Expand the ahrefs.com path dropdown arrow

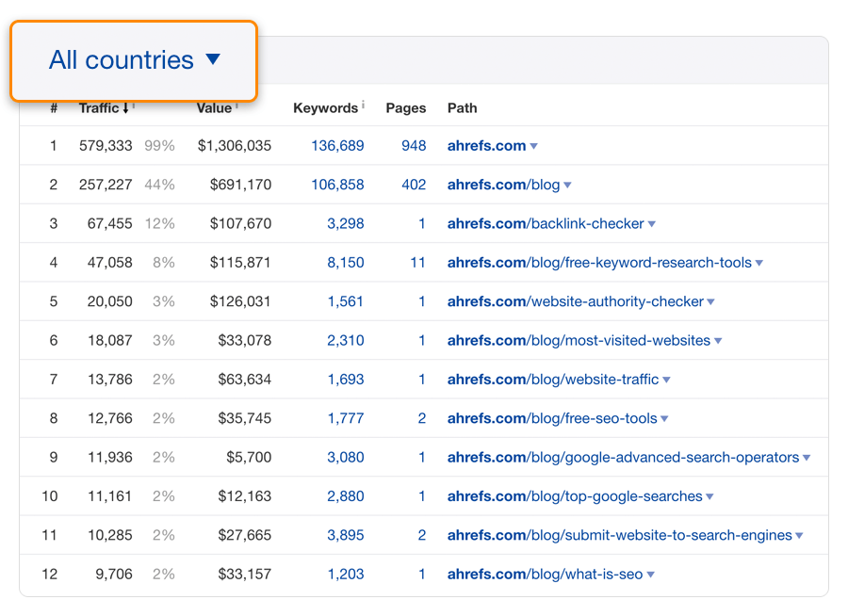(x=534, y=146)
